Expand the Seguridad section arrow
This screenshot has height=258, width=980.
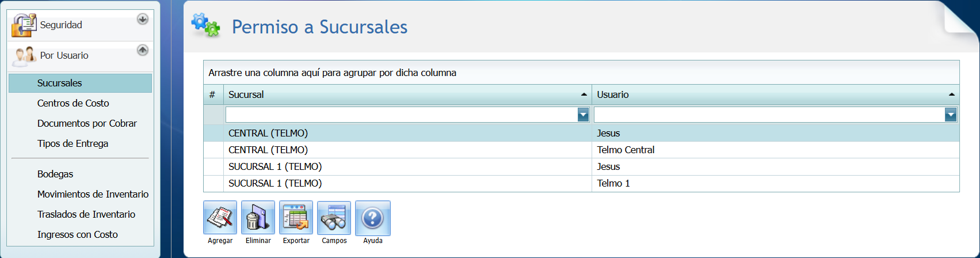(142, 20)
